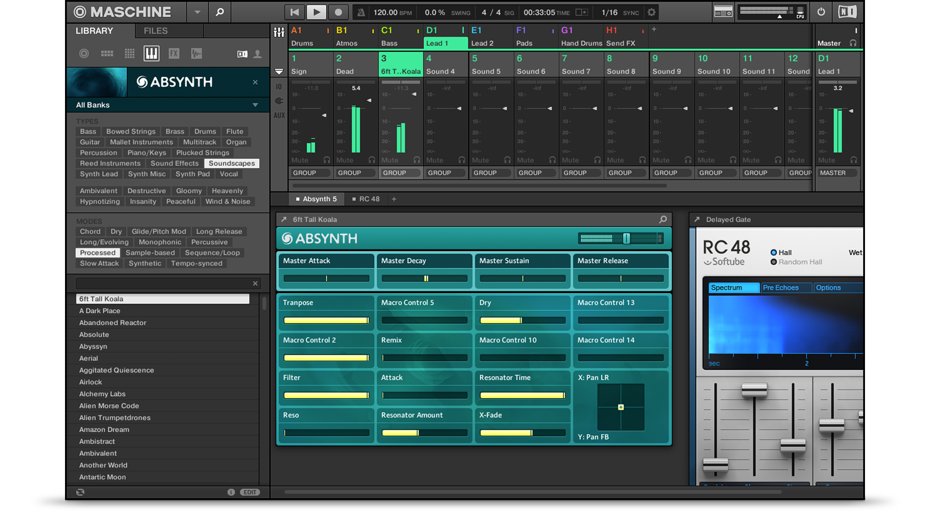Select the Hall radio button in RC 48
The image size is (930, 530).
point(774,252)
